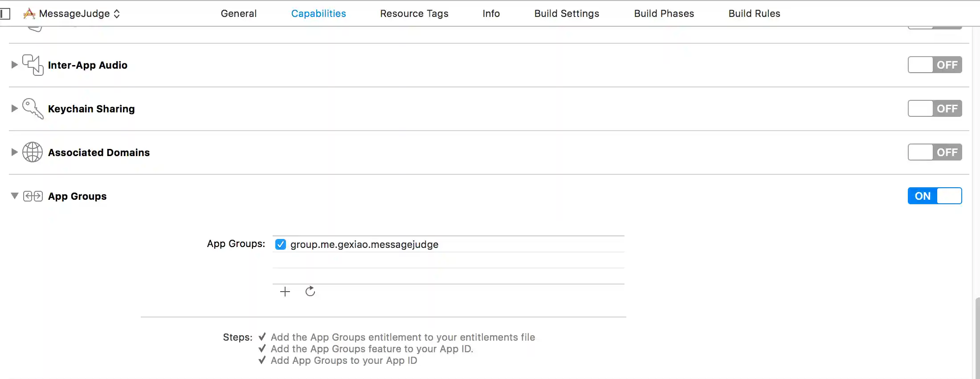980x379 pixels.
Task: Select the General tab
Action: 238,13
